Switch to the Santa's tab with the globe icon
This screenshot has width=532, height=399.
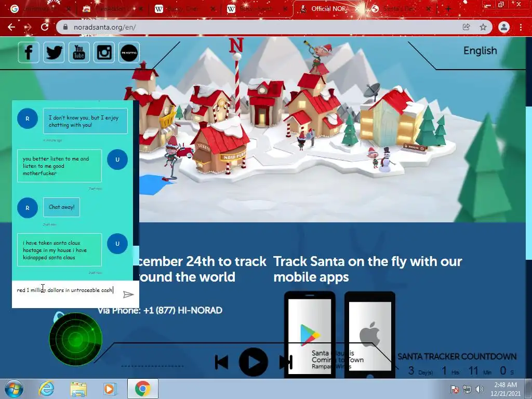point(401,9)
